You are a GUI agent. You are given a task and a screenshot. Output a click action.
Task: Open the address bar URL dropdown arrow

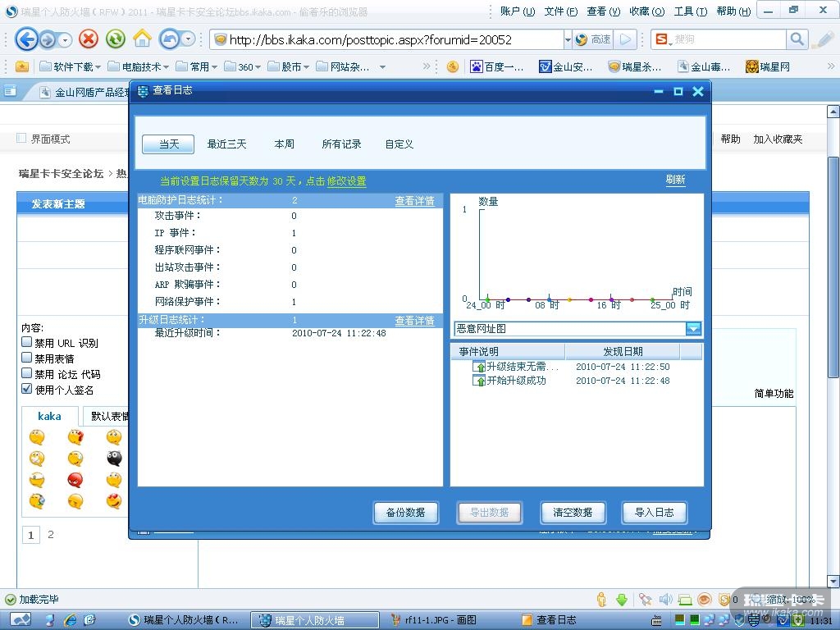[x=568, y=39]
